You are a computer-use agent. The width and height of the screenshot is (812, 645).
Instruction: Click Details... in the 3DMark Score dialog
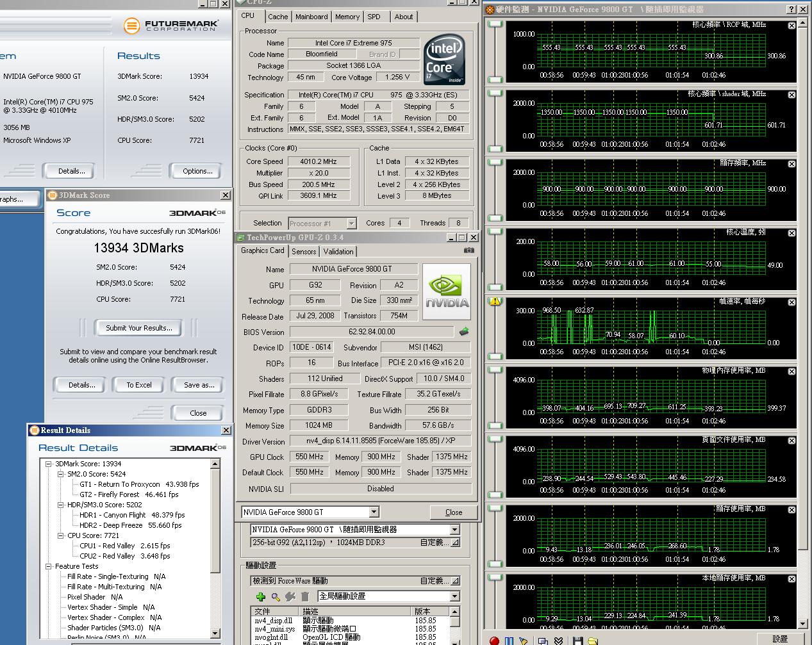[x=82, y=385]
